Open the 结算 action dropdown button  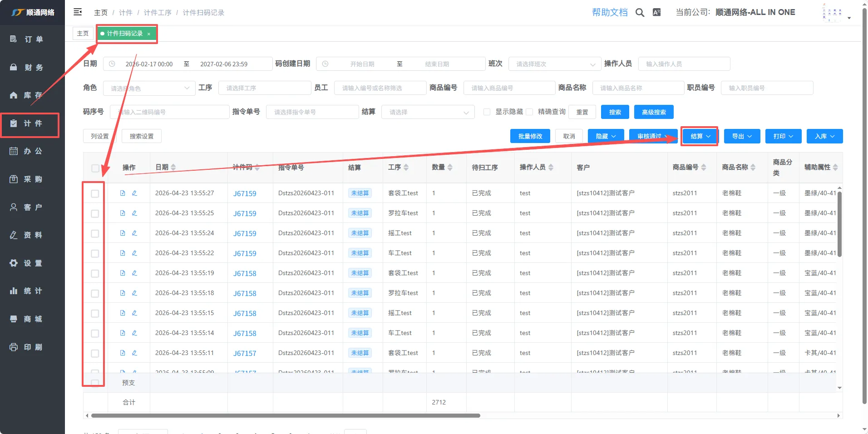700,136
